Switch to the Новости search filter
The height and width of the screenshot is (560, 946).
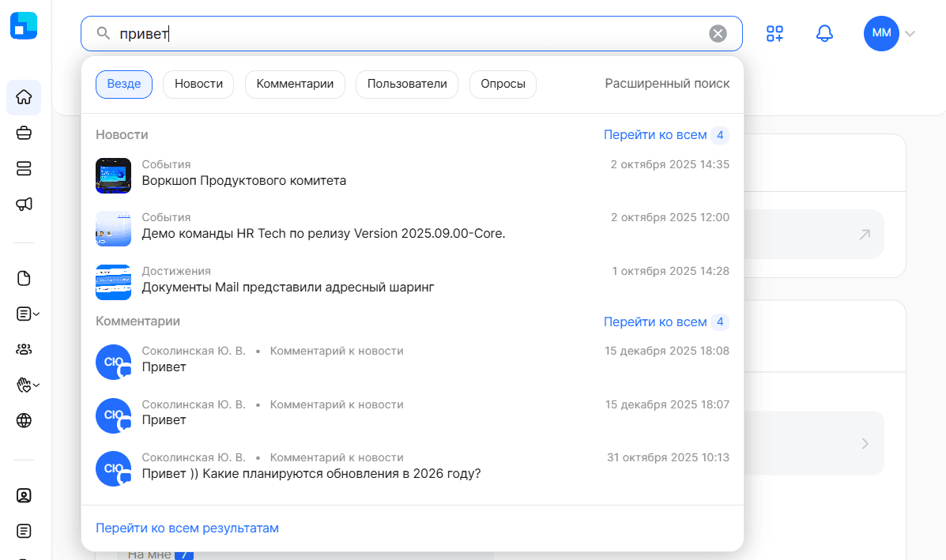(x=198, y=84)
